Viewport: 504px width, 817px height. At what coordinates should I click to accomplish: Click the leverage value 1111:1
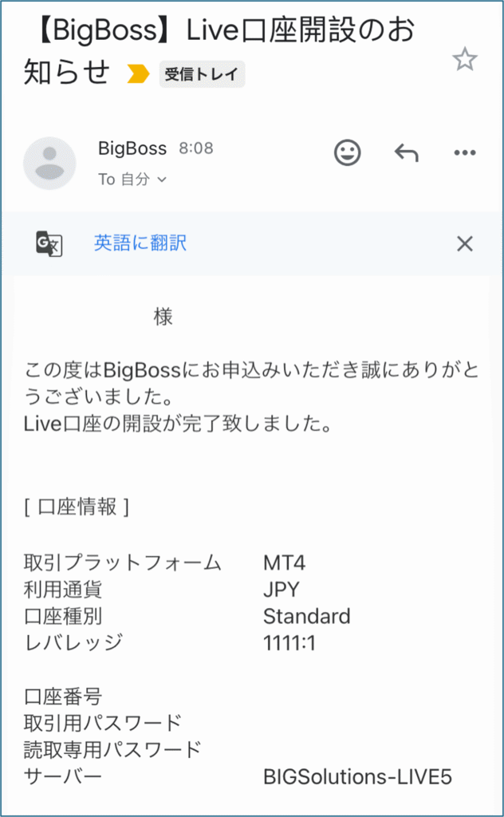click(289, 644)
